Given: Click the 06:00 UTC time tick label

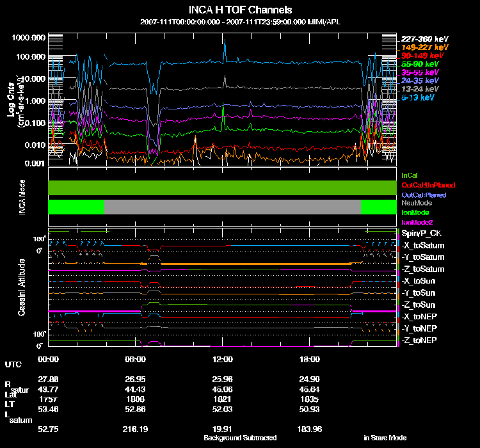Looking at the screenshot, I should pos(136,359).
